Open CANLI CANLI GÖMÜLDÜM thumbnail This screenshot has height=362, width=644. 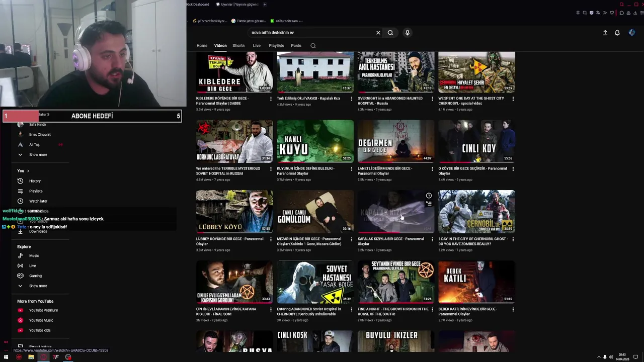315,211
